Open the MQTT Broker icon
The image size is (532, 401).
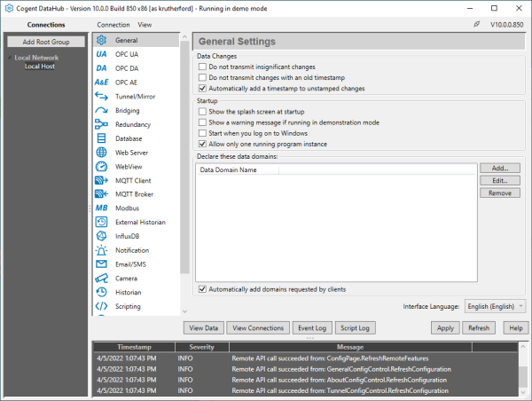(x=101, y=194)
